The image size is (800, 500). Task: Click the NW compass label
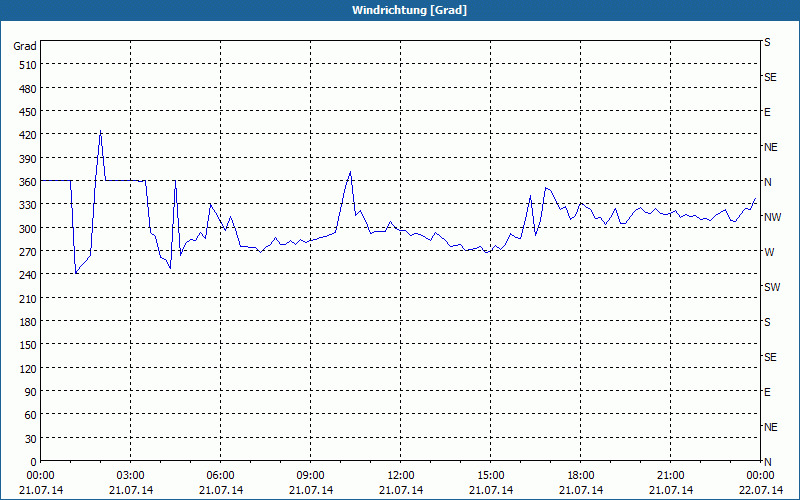(772, 217)
